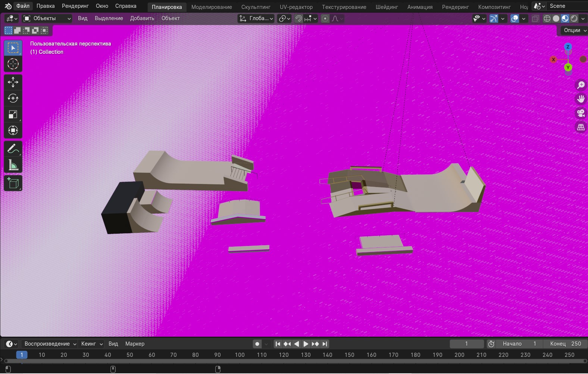The image size is (588, 374).
Task: Select the Scale tool
Action: (13, 114)
